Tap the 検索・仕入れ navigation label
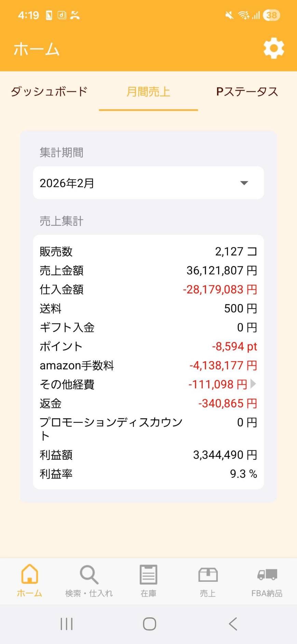The width and height of the screenshot is (297, 644). point(89,593)
